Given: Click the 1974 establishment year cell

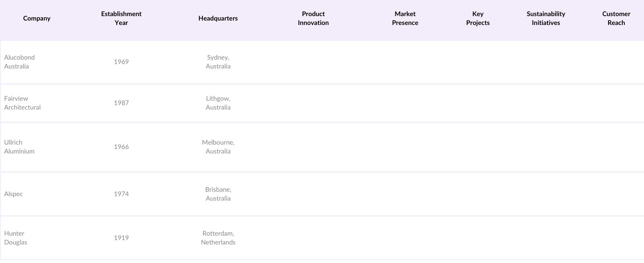Looking at the screenshot, I should 121,194.
